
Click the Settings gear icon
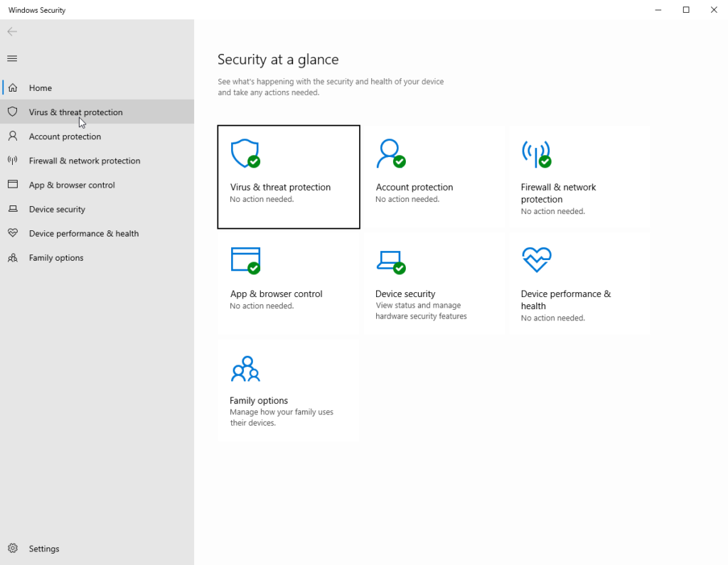point(13,548)
